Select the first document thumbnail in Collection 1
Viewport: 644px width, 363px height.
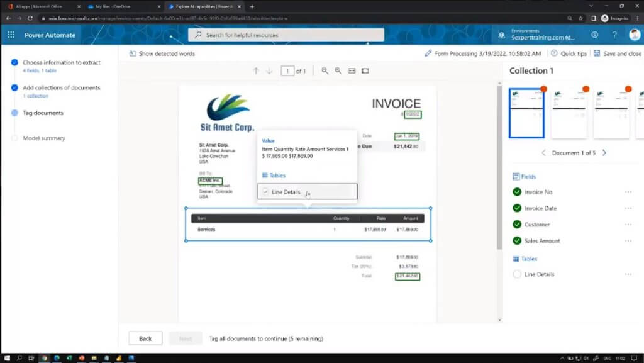(526, 113)
